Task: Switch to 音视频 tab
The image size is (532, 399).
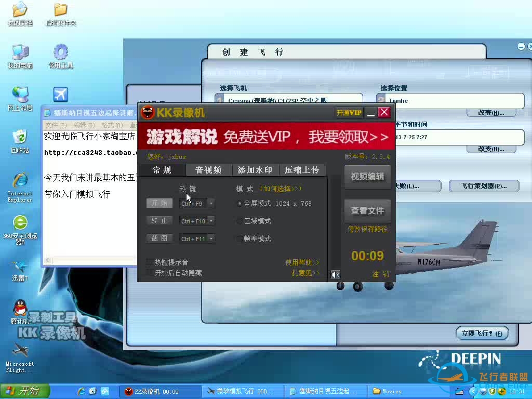Action: coord(208,170)
